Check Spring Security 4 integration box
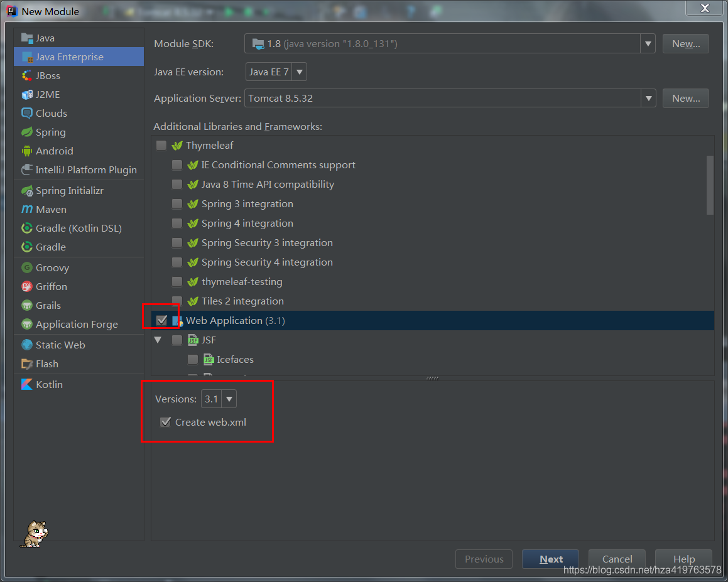This screenshot has width=728, height=582. click(x=177, y=262)
